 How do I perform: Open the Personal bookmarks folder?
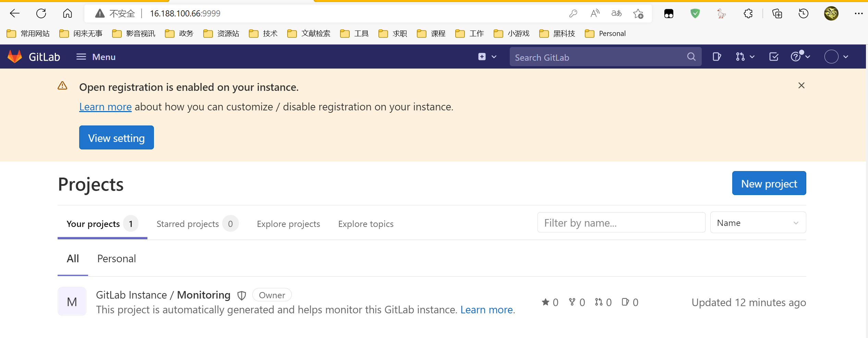point(605,34)
